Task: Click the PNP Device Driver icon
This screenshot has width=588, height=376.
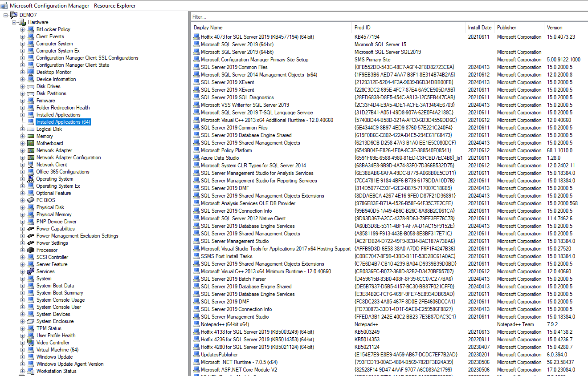Action: [x=31, y=222]
